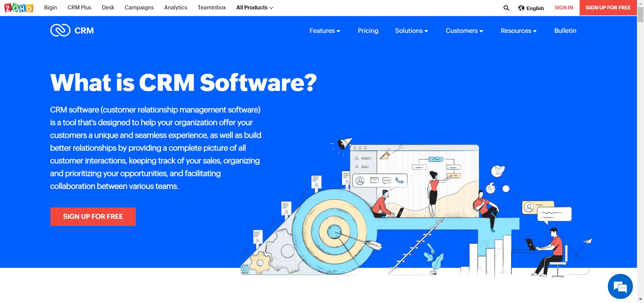
Task: Expand the Resources menu
Action: tap(519, 31)
